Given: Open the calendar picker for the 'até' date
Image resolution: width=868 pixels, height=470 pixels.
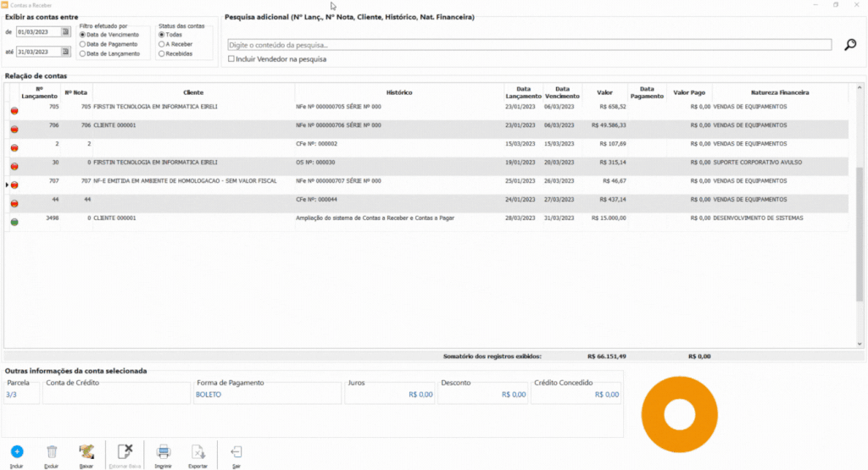Looking at the screenshot, I should (x=65, y=52).
